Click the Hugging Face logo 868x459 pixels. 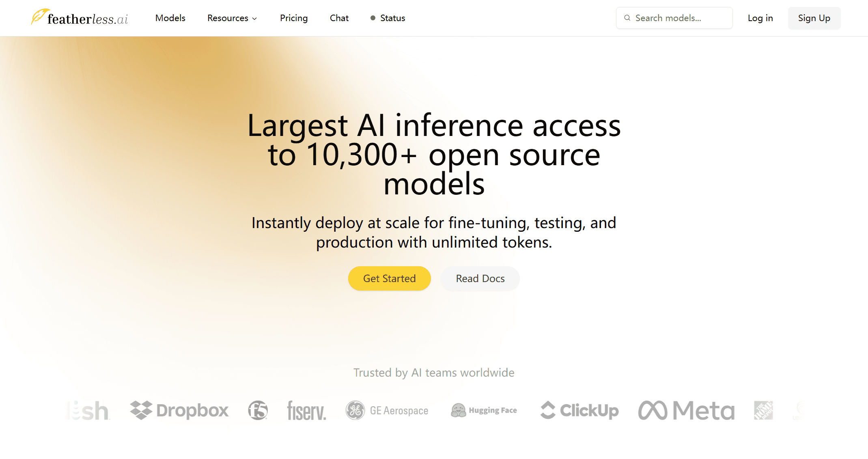pos(484,410)
